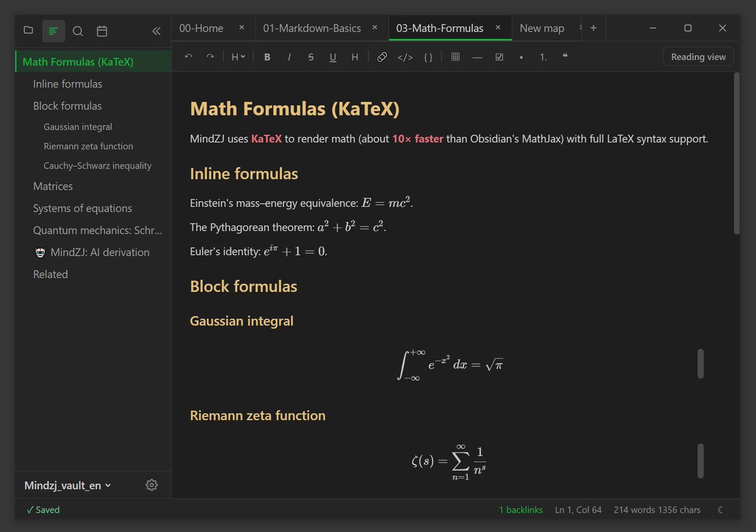Click the 1 backlinks status link

pos(520,510)
